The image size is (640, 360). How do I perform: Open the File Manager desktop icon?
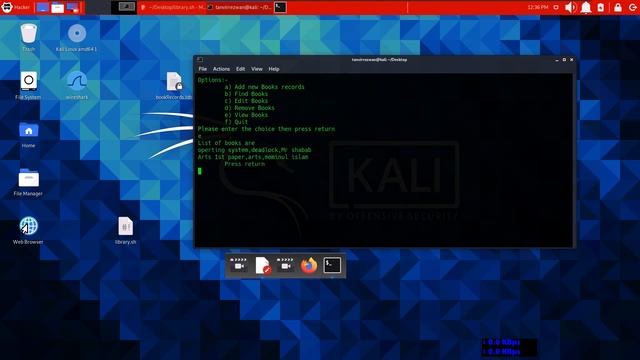[28, 182]
